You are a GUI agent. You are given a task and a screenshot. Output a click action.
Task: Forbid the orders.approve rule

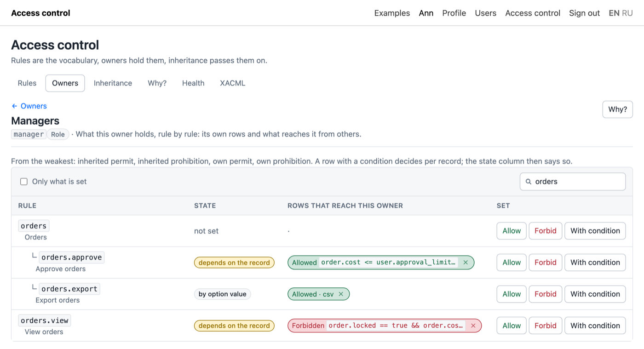[x=546, y=263]
